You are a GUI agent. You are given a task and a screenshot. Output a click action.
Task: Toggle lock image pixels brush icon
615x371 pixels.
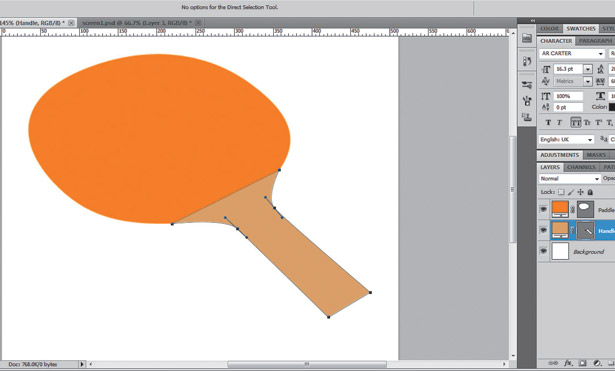(571, 192)
